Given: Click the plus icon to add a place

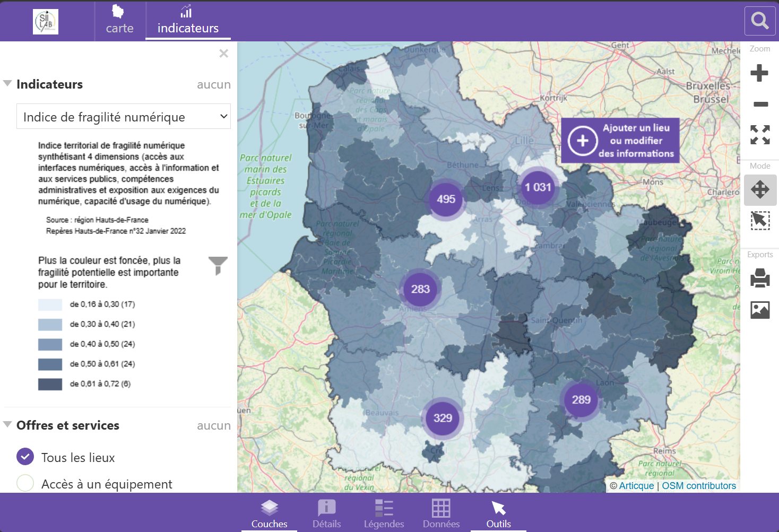Looking at the screenshot, I should point(583,141).
